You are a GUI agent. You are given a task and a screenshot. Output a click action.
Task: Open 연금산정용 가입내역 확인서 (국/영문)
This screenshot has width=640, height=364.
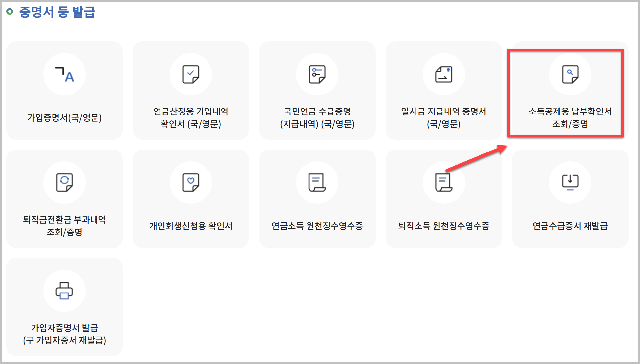pyautogui.click(x=191, y=118)
